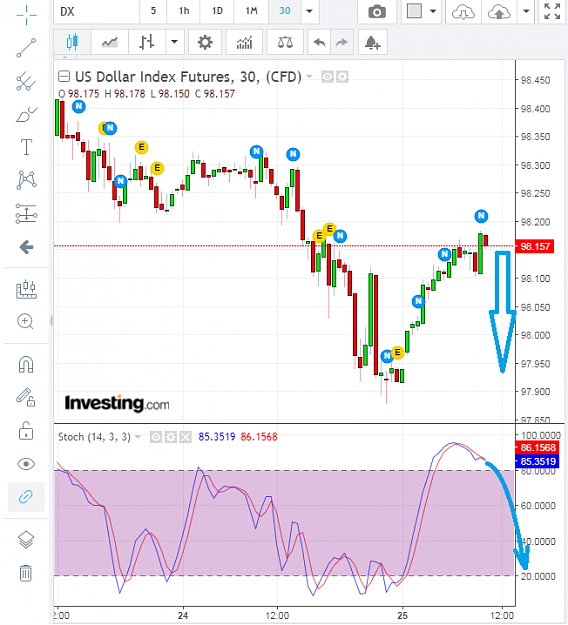
Task: Toggle lock all drawing tools
Action: pos(26,430)
